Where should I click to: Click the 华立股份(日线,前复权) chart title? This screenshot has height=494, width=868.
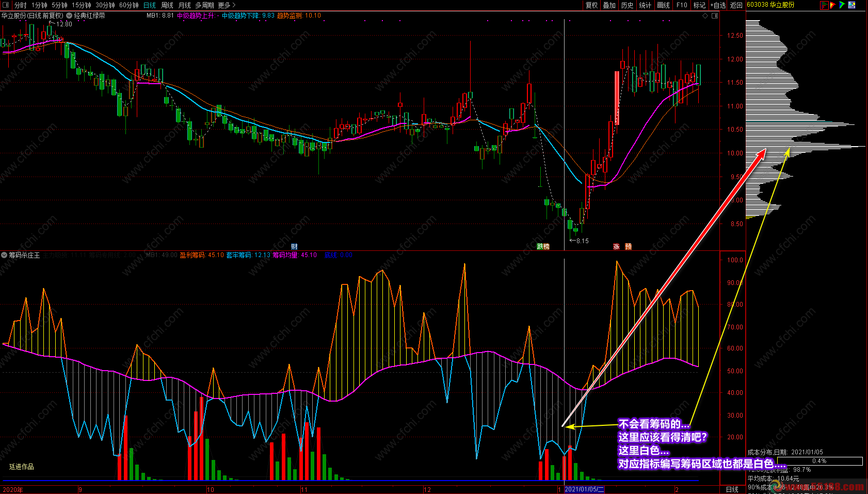32,15
